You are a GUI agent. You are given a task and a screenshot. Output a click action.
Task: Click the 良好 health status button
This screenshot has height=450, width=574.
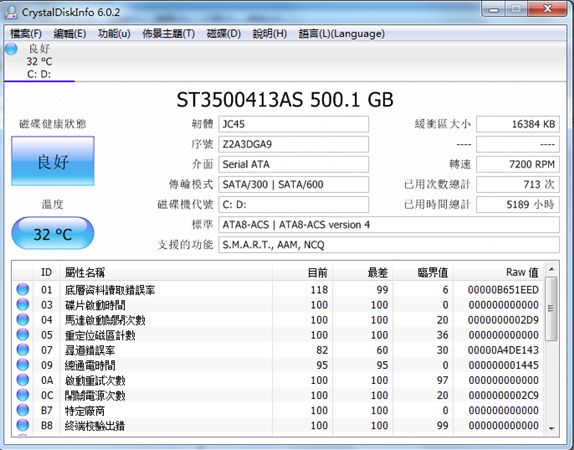click(x=53, y=161)
